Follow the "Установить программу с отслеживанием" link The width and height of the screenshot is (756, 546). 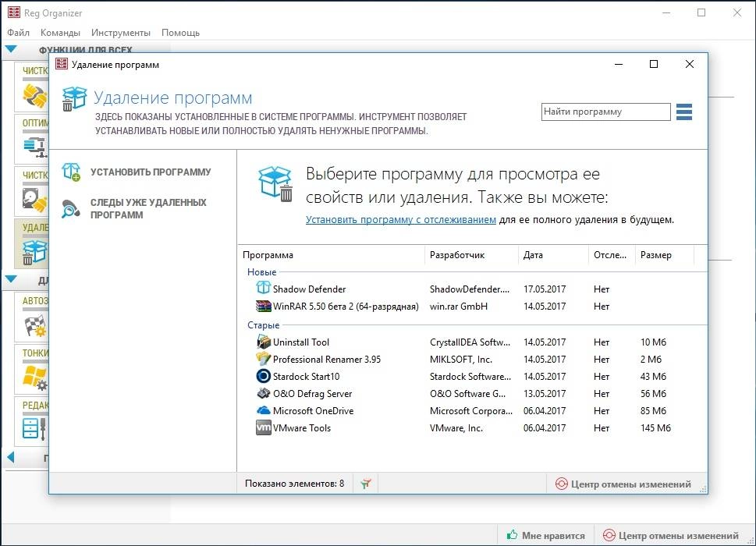click(401, 220)
